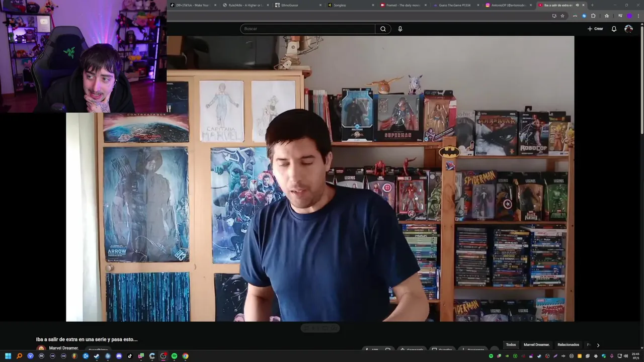The height and width of the screenshot is (362, 644).
Task: Open the volume control in system tray
Action: tap(626, 356)
